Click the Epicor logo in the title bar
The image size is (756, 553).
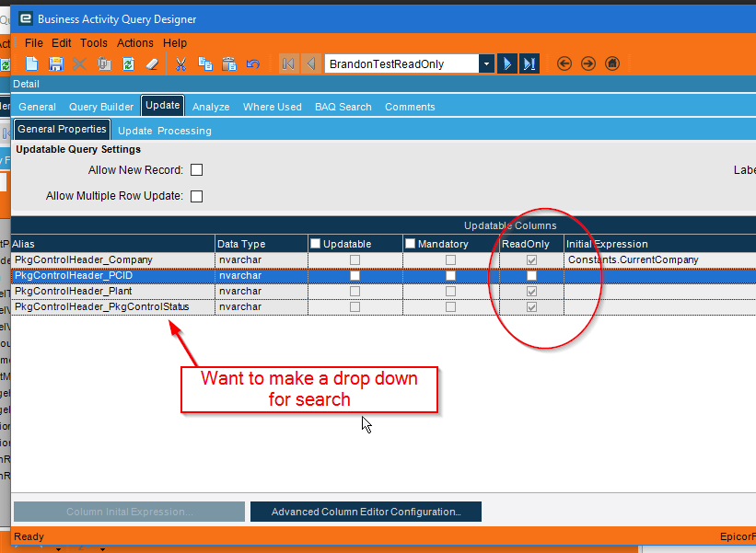pos(26,18)
